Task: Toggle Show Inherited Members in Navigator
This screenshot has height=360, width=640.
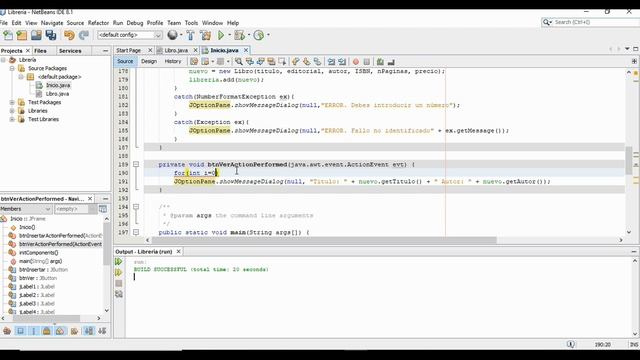Action: 7,331
